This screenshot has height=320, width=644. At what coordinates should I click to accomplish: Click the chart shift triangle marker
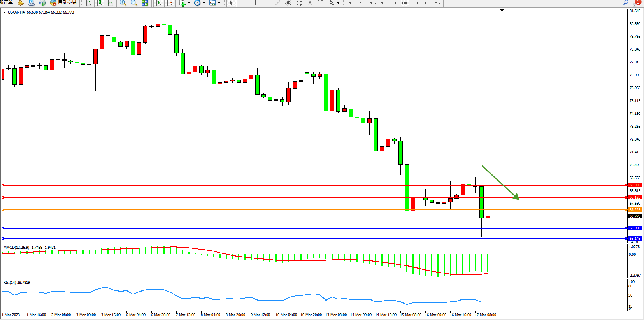[502, 10]
